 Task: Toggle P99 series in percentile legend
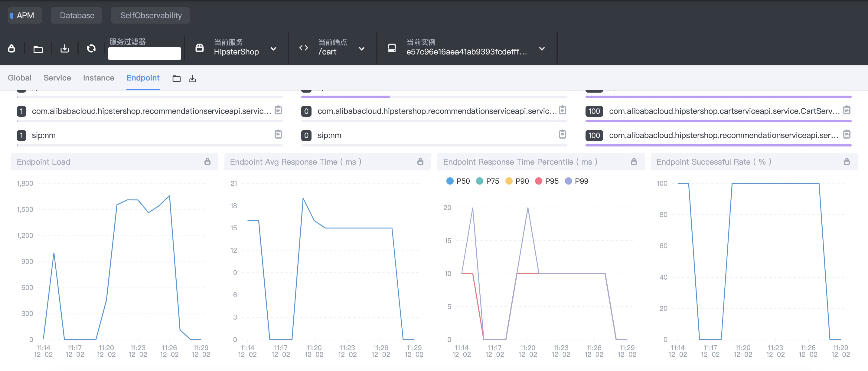(x=576, y=181)
